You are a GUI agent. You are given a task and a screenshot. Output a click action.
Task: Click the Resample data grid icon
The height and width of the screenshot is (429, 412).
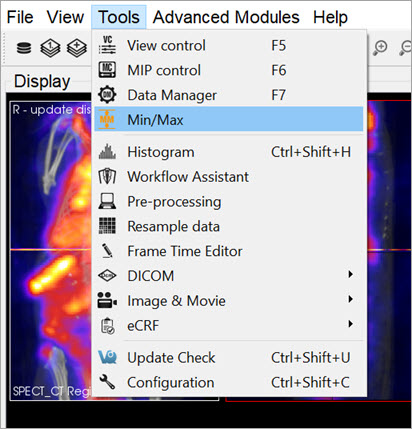107,226
